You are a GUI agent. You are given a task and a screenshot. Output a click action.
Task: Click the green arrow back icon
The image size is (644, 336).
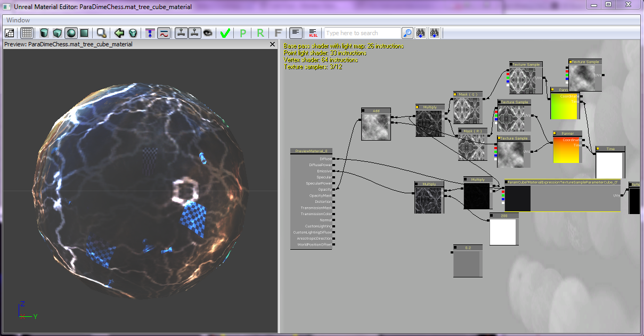(x=119, y=33)
